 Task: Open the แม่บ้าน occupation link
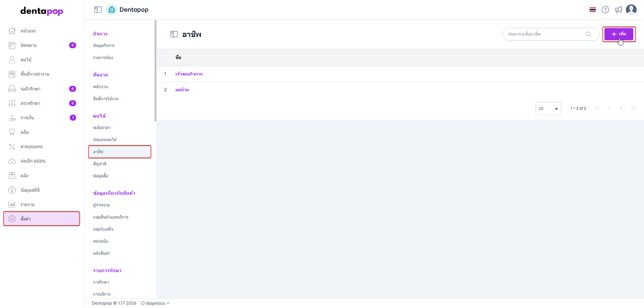click(x=182, y=90)
